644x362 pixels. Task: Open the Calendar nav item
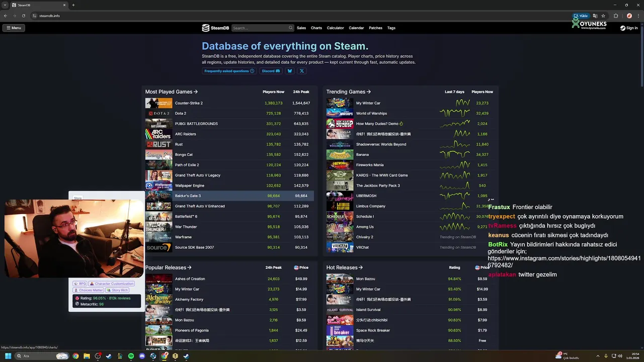tap(356, 28)
